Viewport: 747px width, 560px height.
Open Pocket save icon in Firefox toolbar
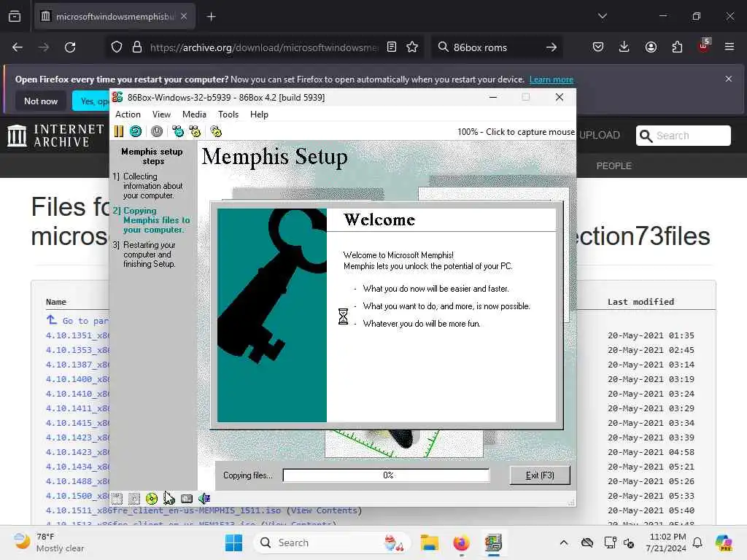tap(598, 47)
